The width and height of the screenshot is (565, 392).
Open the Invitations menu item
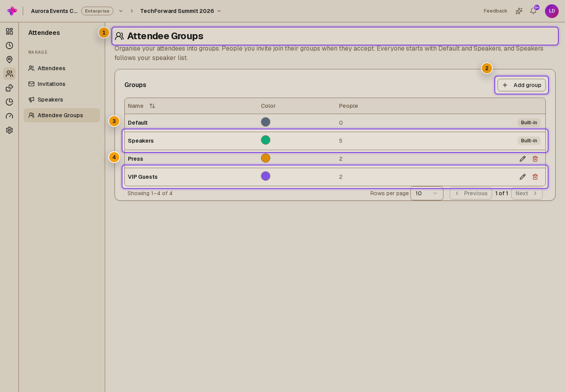62,84
